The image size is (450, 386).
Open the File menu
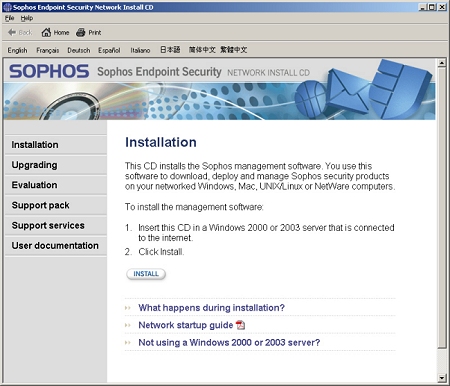pos(9,18)
